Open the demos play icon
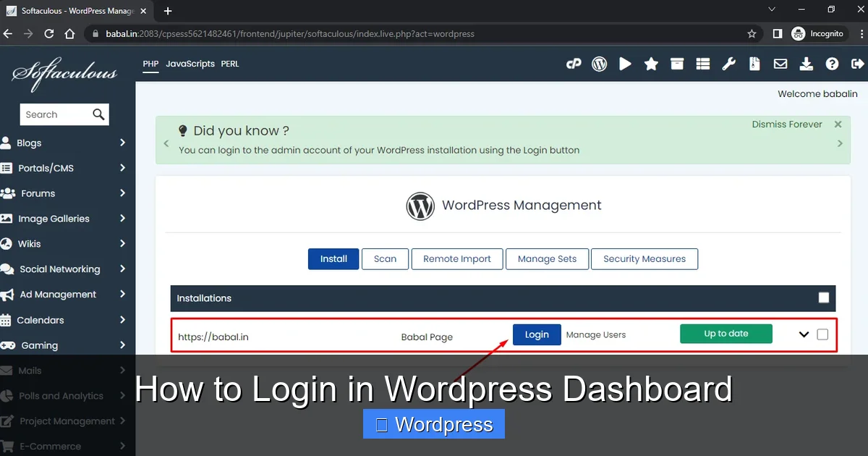868x456 pixels. tap(625, 64)
